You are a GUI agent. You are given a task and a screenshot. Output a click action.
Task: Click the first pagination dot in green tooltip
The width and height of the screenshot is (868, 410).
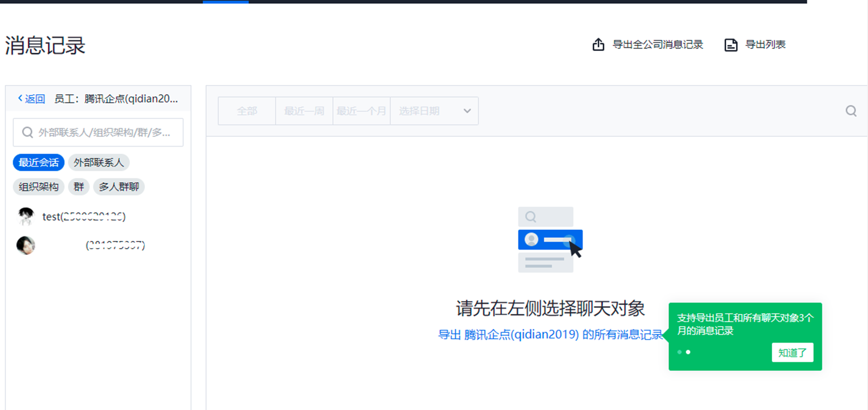click(x=680, y=352)
